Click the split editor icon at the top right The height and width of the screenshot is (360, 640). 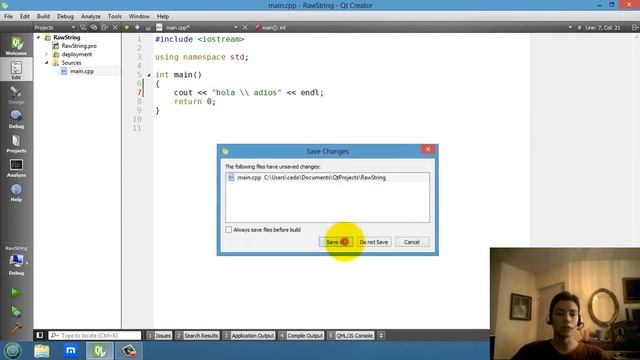click(x=634, y=27)
